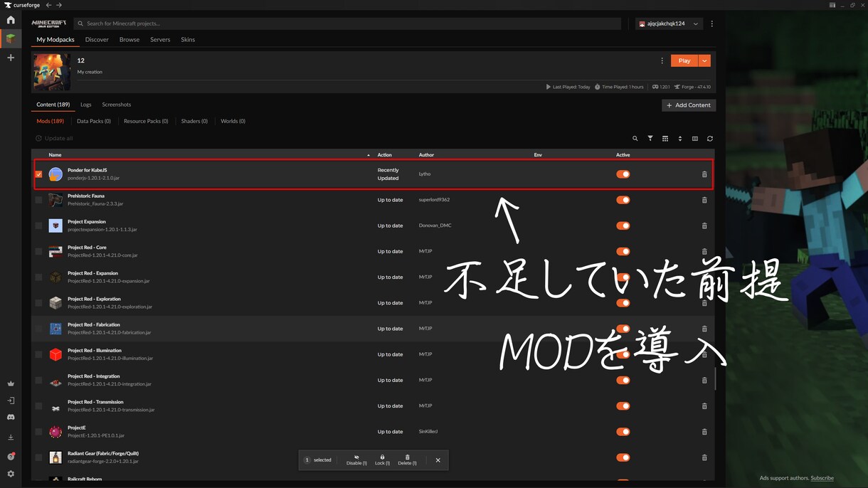Toggle Project Expansion active switch
Screen dimensions: 868x488
tap(623, 226)
